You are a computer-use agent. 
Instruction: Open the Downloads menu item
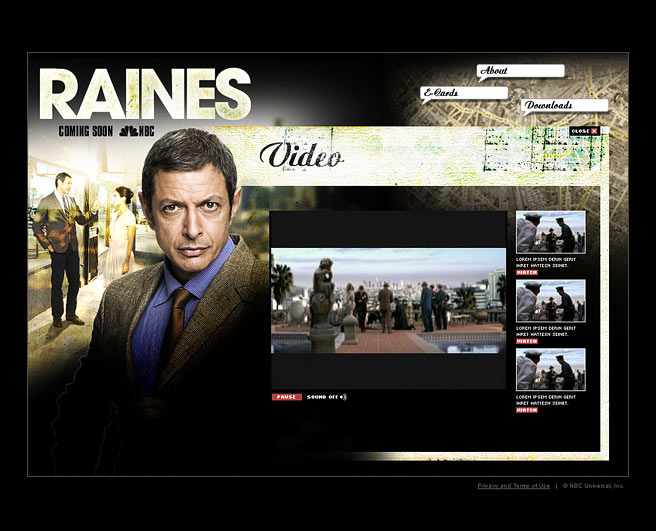[565, 105]
